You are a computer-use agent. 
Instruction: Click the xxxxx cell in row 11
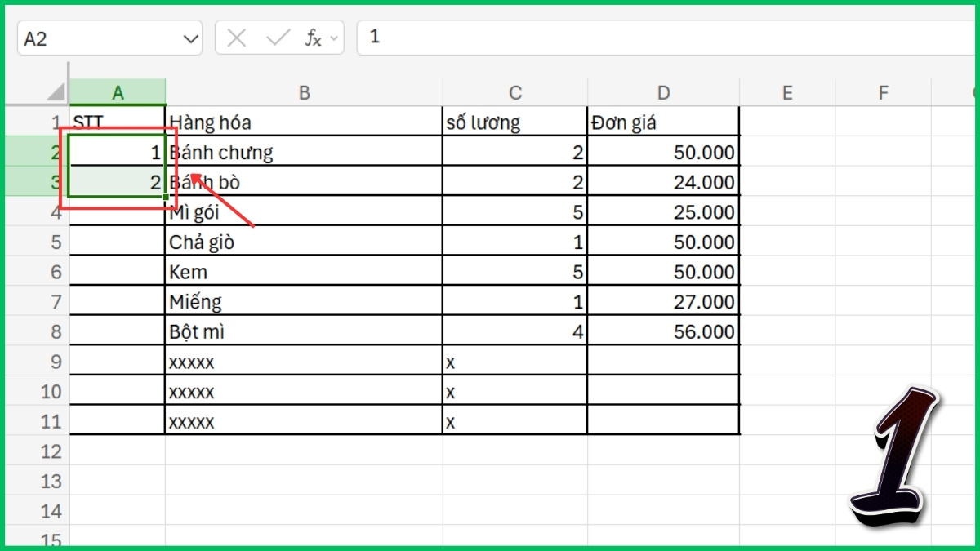point(305,421)
